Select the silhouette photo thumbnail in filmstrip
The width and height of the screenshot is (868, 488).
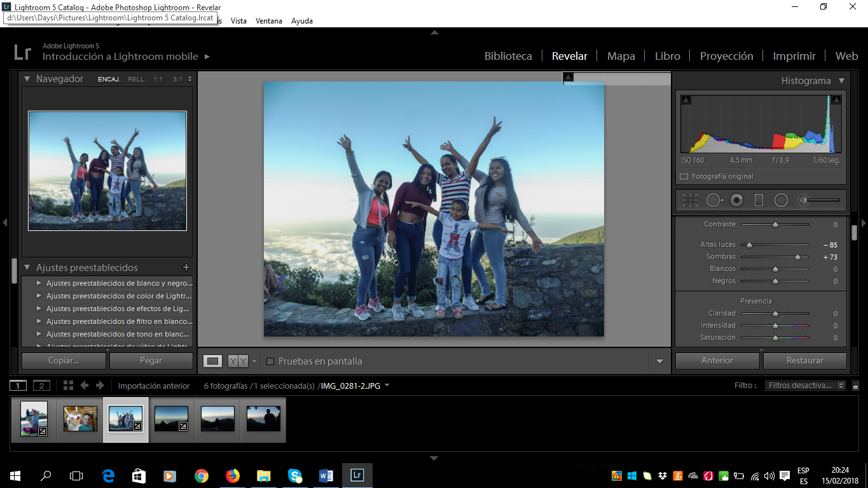pos(263,419)
